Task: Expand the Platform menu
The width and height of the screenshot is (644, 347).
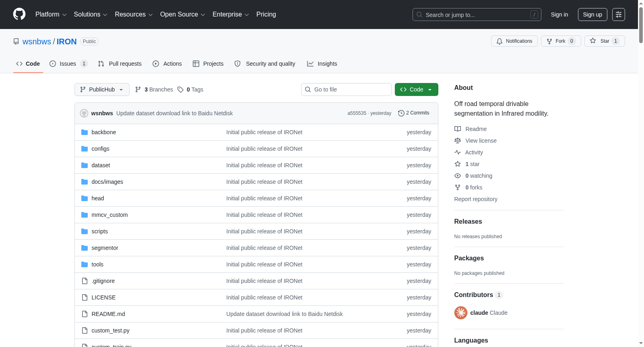Action: [51, 15]
